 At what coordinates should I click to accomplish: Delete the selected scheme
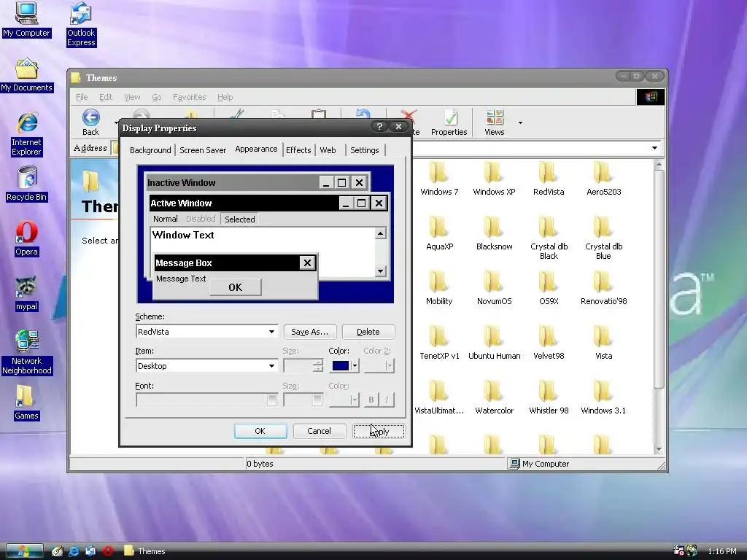point(368,332)
